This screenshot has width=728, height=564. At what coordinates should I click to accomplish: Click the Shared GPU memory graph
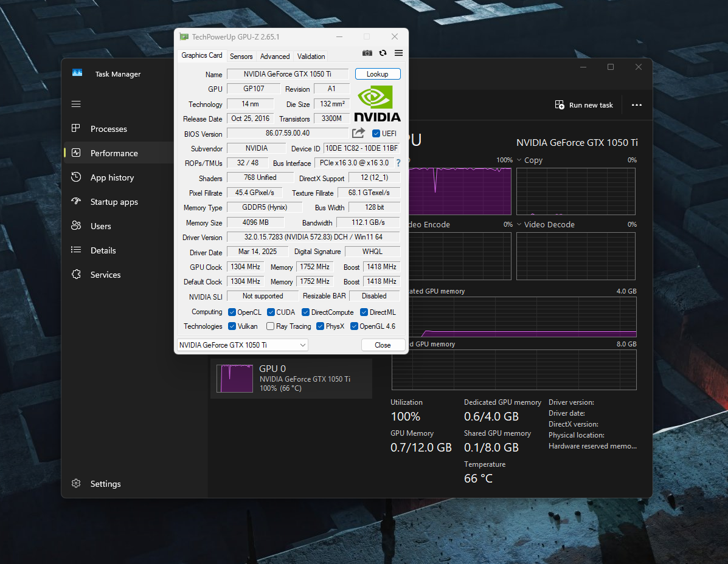pyautogui.click(x=514, y=370)
